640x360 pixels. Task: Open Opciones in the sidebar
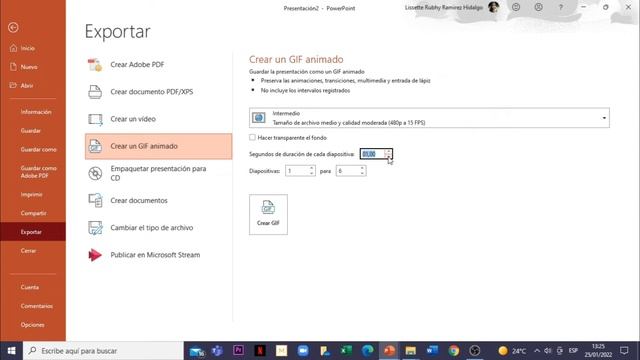(33, 325)
